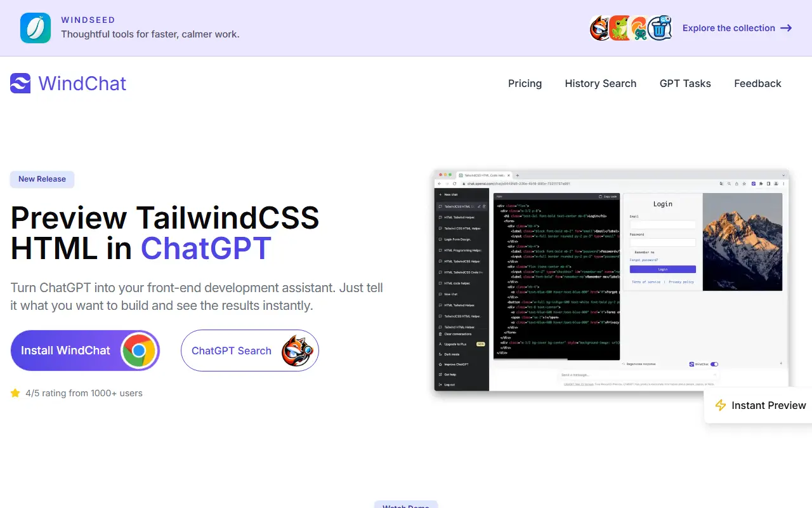Open the blue trash bin app icon
Image resolution: width=812 pixels, height=508 pixels.
(x=660, y=28)
